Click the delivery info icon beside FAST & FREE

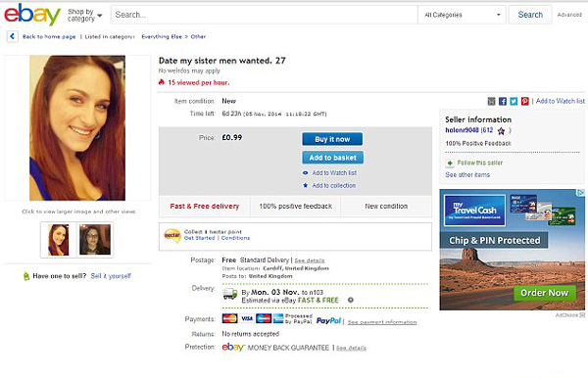point(350,300)
